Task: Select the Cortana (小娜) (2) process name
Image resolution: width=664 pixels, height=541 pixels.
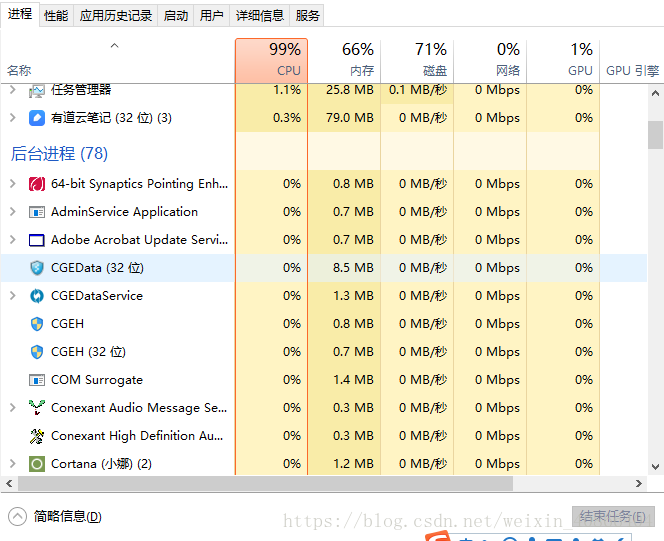Action: point(102,464)
